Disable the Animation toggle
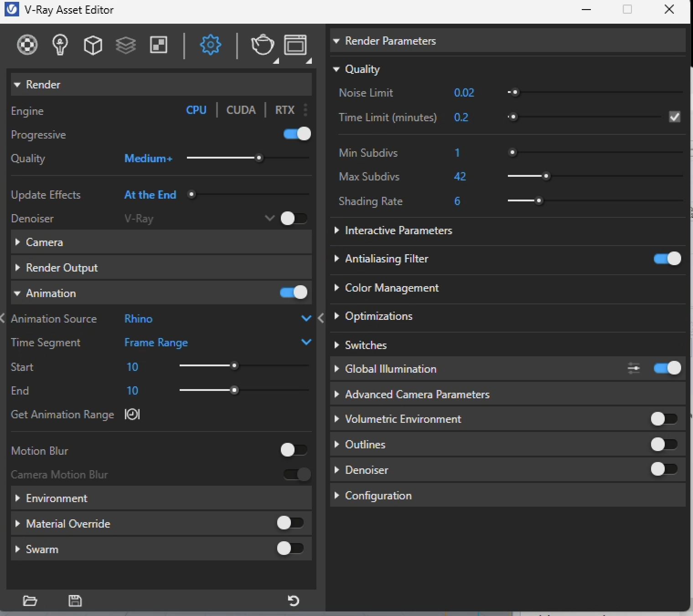This screenshot has width=693, height=616. (x=294, y=293)
